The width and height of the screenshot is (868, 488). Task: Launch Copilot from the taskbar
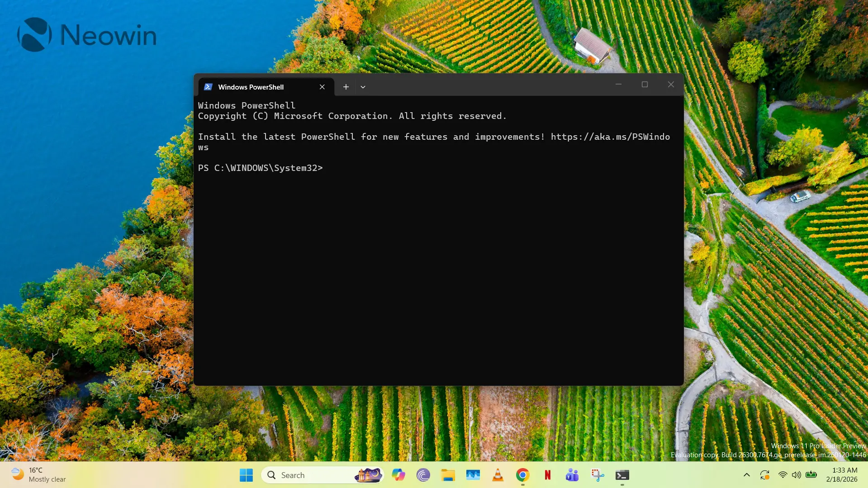(x=398, y=475)
